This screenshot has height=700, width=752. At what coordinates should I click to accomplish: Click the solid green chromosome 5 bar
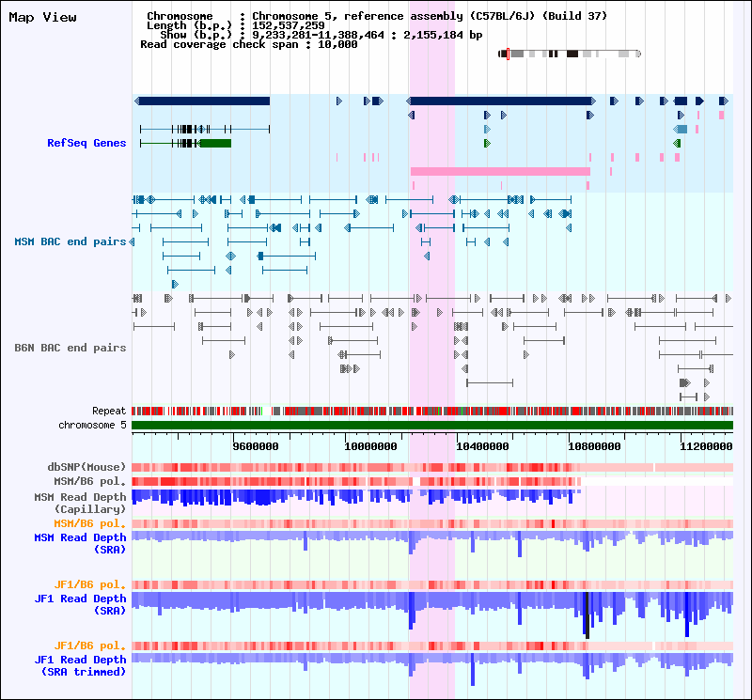click(432, 426)
